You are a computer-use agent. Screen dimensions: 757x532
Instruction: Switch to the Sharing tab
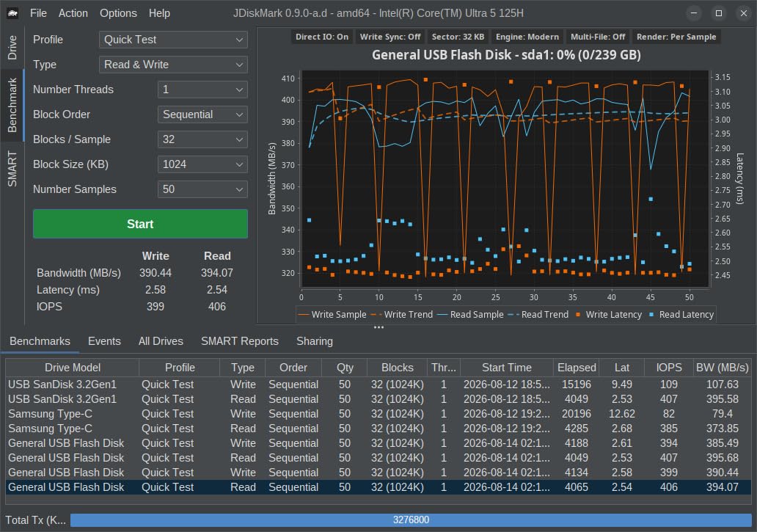[x=315, y=341]
